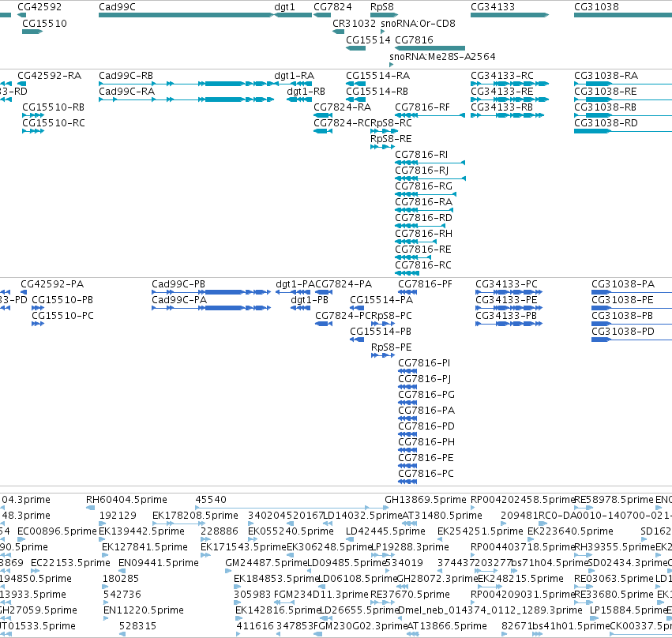Select protein CG7816-PG label

click(x=426, y=395)
